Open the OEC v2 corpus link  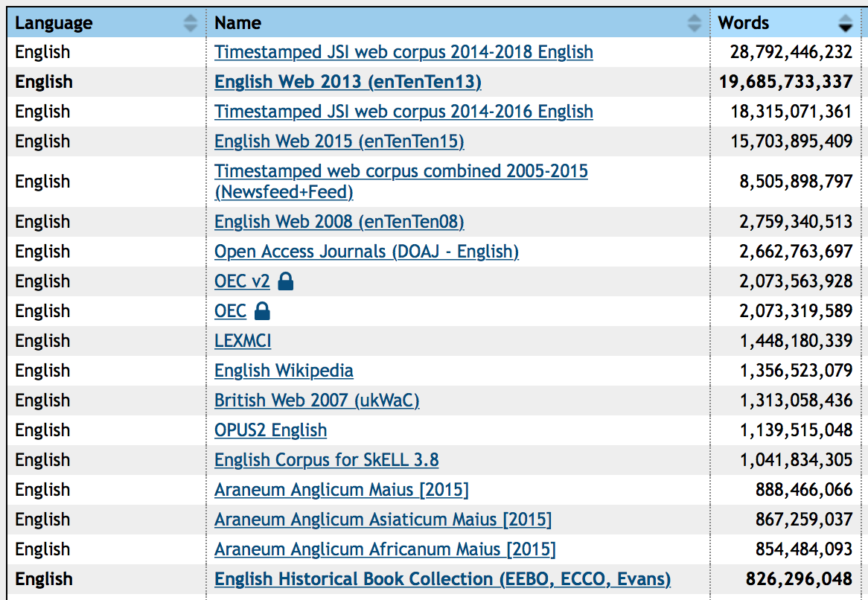click(x=242, y=281)
